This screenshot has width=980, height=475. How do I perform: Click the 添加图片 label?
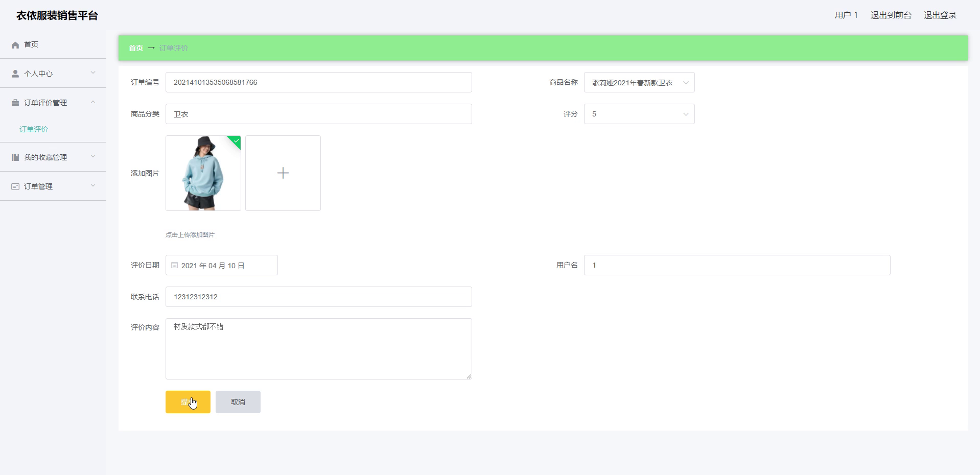[x=145, y=173]
